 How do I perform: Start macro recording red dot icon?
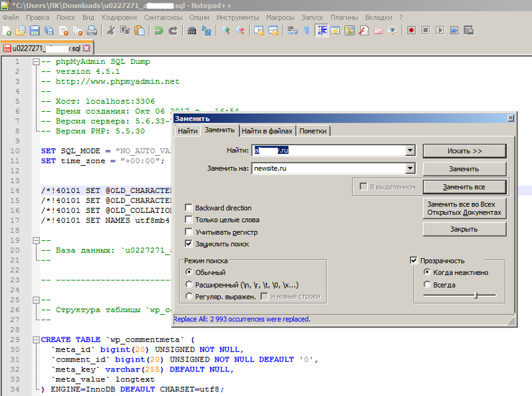pos(411,31)
